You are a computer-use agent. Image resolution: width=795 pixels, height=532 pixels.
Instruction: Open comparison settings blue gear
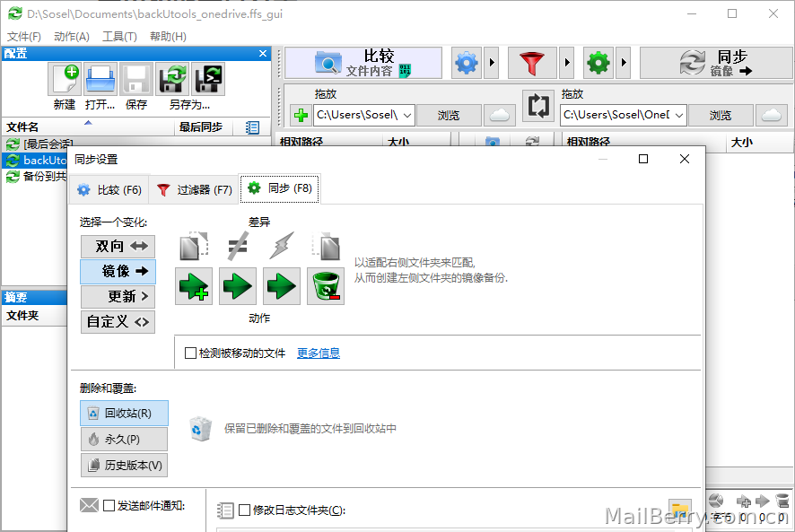pyautogui.click(x=467, y=63)
